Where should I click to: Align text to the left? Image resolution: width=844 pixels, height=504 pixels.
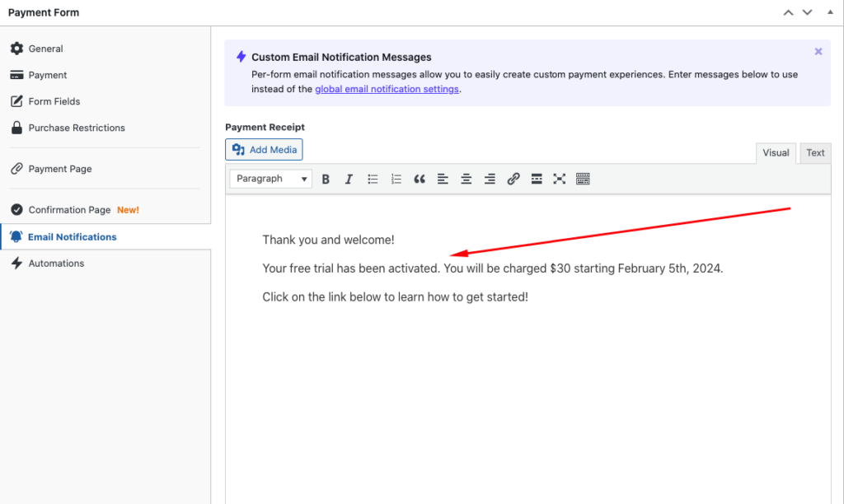pos(443,179)
